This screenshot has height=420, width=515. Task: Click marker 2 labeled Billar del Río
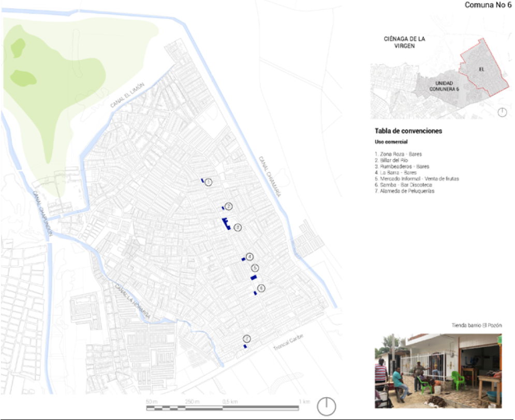coord(228,206)
